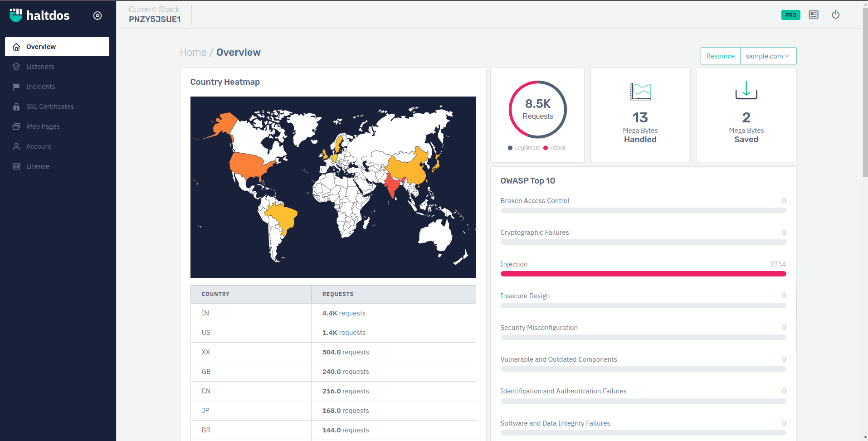Switch to the Resource selector
868x441 pixels.
(720, 56)
